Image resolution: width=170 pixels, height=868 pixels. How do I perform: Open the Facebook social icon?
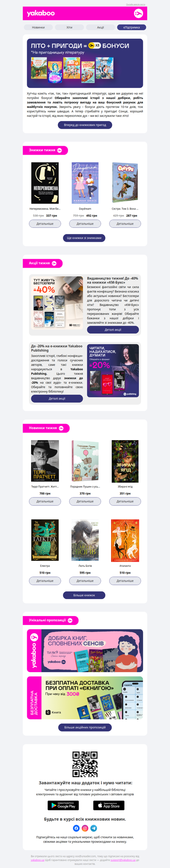click(x=76, y=828)
